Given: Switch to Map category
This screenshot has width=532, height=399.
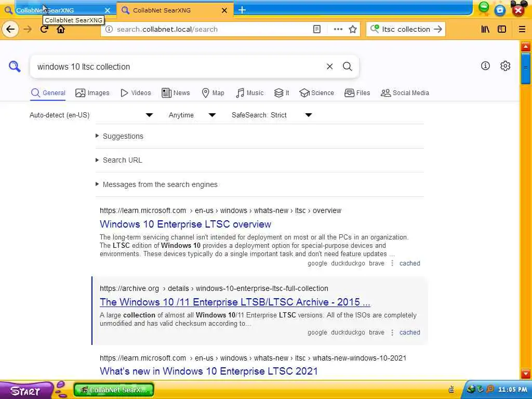Looking at the screenshot, I should pyautogui.click(x=212, y=93).
